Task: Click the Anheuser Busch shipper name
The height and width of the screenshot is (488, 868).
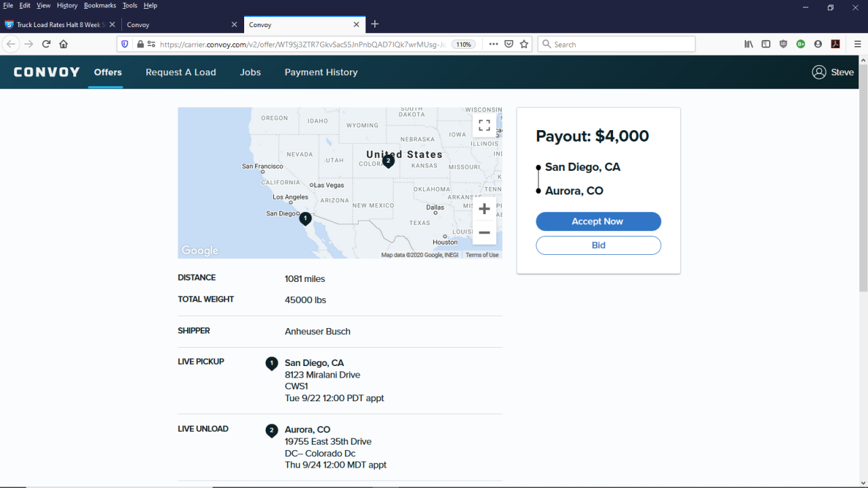Action: [x=317, y=331]
